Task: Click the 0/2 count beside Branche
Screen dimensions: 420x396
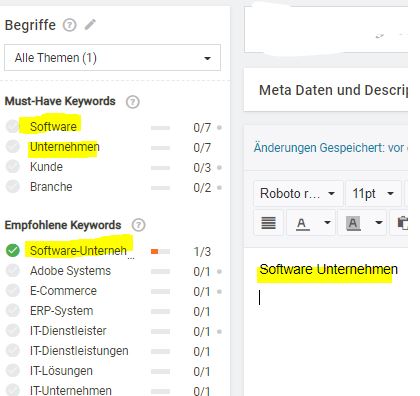Action: 202,188
